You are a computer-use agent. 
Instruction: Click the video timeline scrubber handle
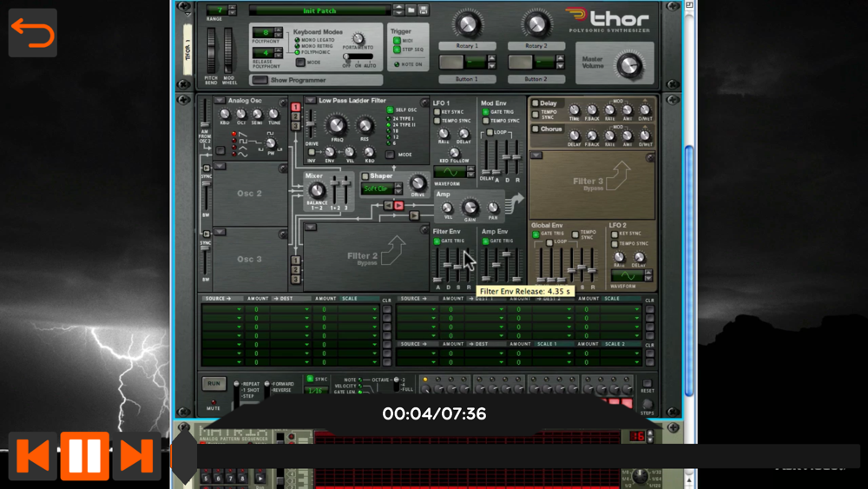[x=184, y=456]
